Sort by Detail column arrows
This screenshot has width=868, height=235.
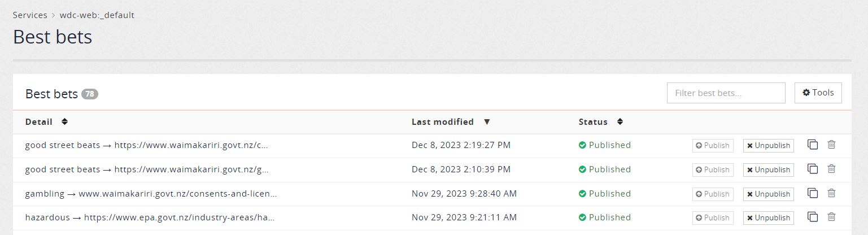point(64,121)
